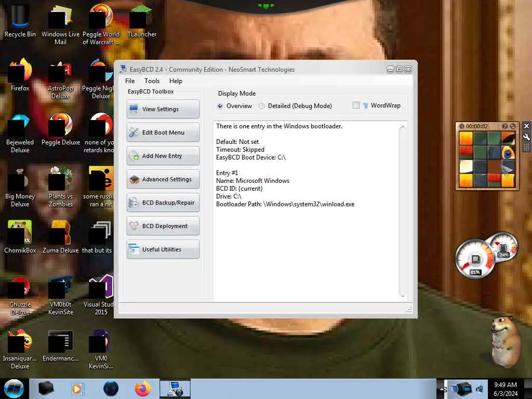Open Firefox from the taskbar

pyautogui.click(x=143, y=389)
